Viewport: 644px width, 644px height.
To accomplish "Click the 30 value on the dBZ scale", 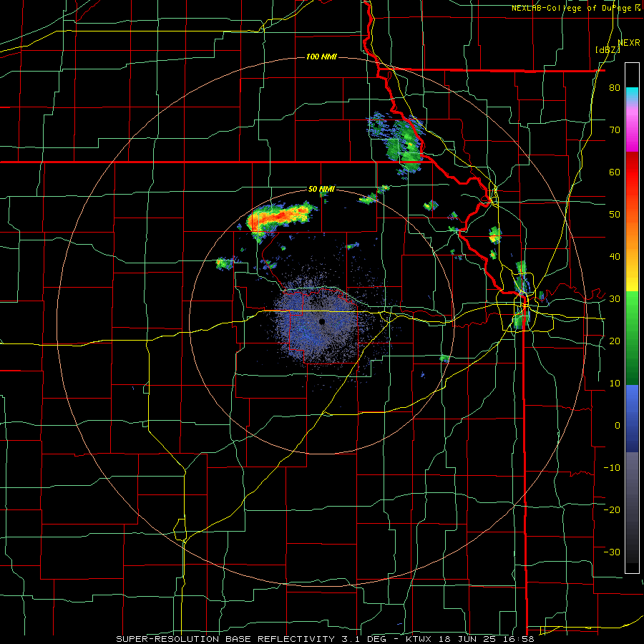I will click(x=615, y=299).
